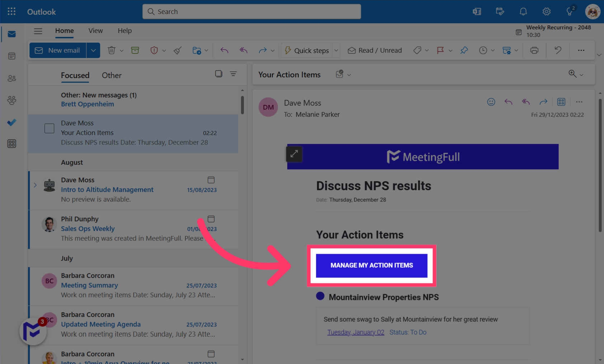
Task: Open Weekly Recurring - 2048 reminder
Action: (x=554, y=31)
